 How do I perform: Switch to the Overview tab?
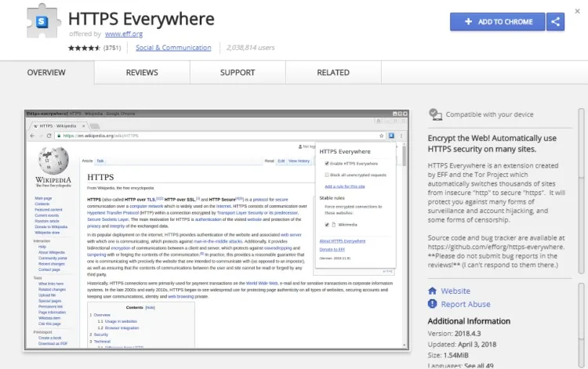click(x=46, y=72)
